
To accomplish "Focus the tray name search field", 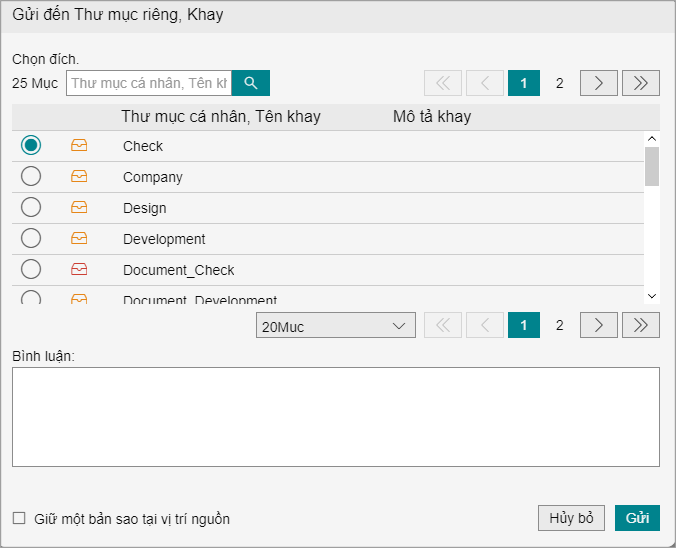I will (149, 83).
